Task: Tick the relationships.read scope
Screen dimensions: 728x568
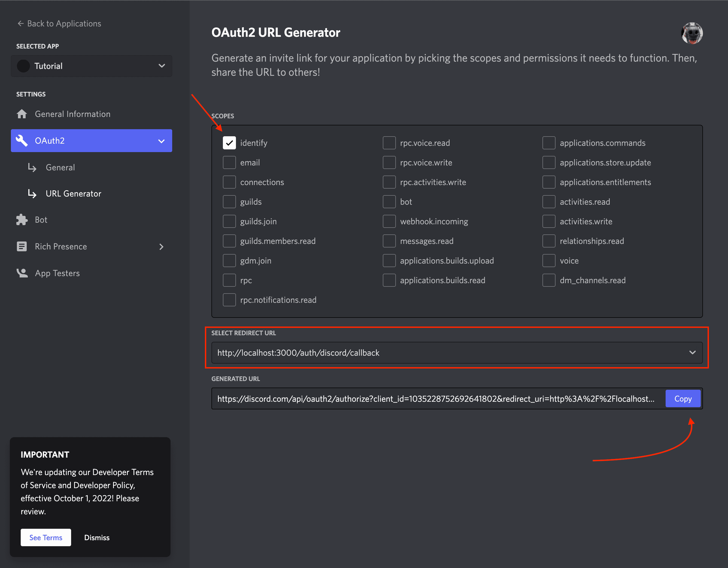Action: (x=549, y=241)
